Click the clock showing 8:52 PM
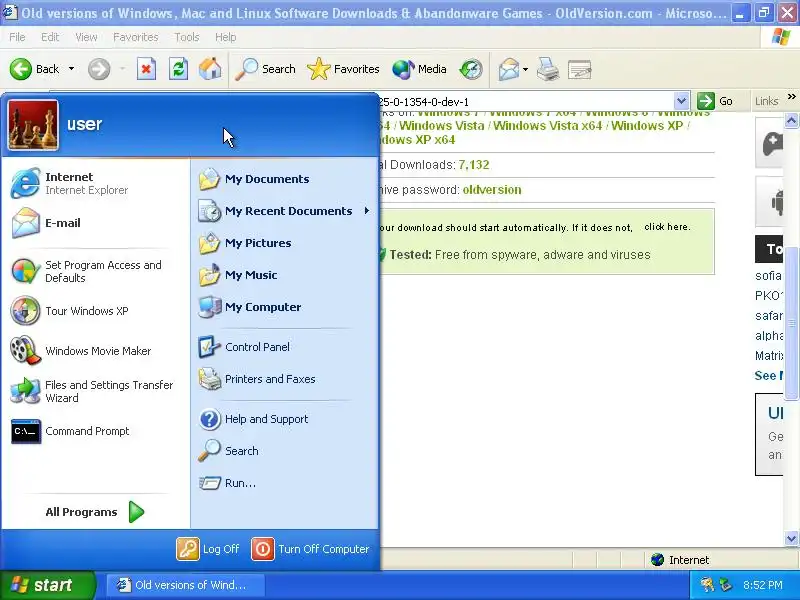 pyautogui.click(x=762, y=585)
